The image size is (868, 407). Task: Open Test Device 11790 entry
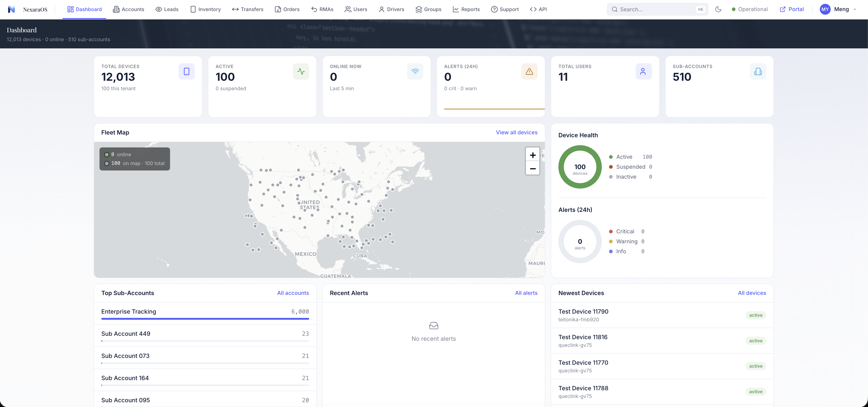pos(662,315)
